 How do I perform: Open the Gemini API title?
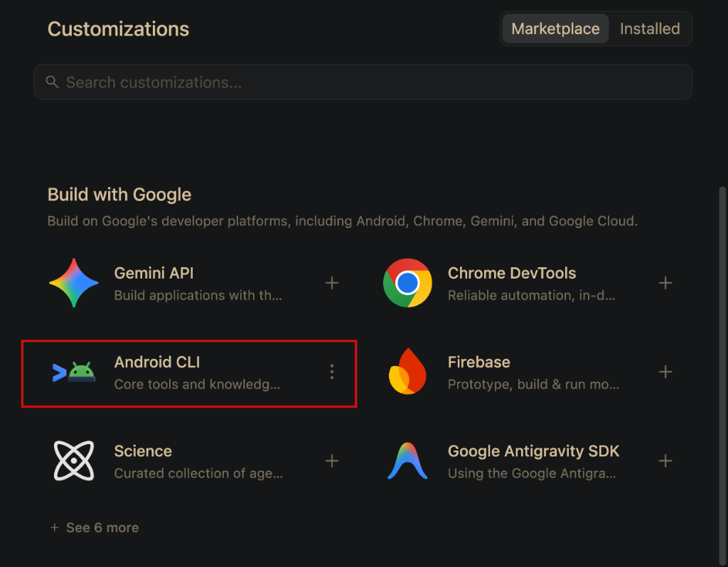point(154,274)
